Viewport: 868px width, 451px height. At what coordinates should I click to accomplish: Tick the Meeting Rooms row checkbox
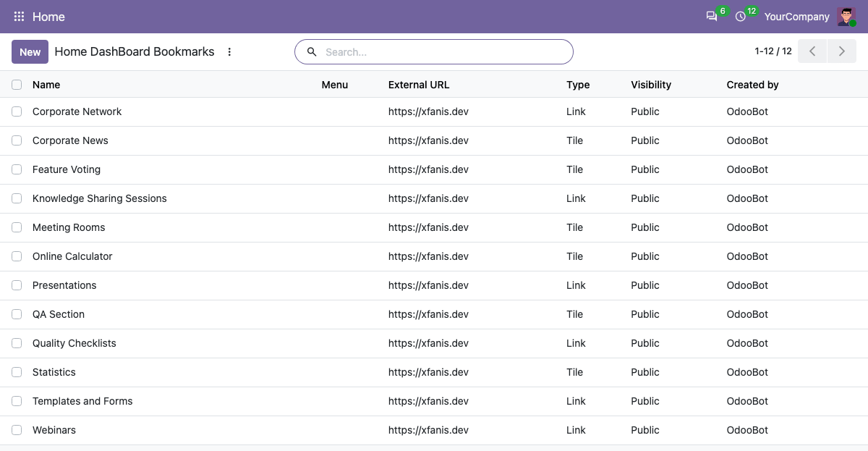17,227
